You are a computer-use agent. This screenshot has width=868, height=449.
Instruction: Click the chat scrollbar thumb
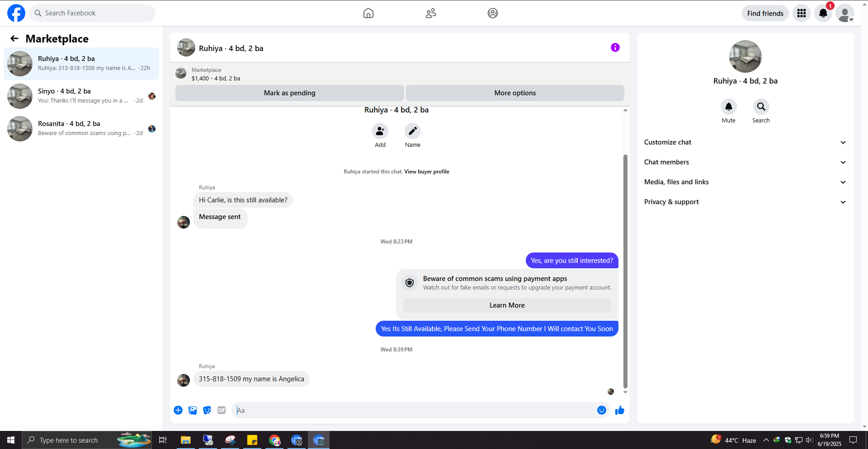(625, 271)
